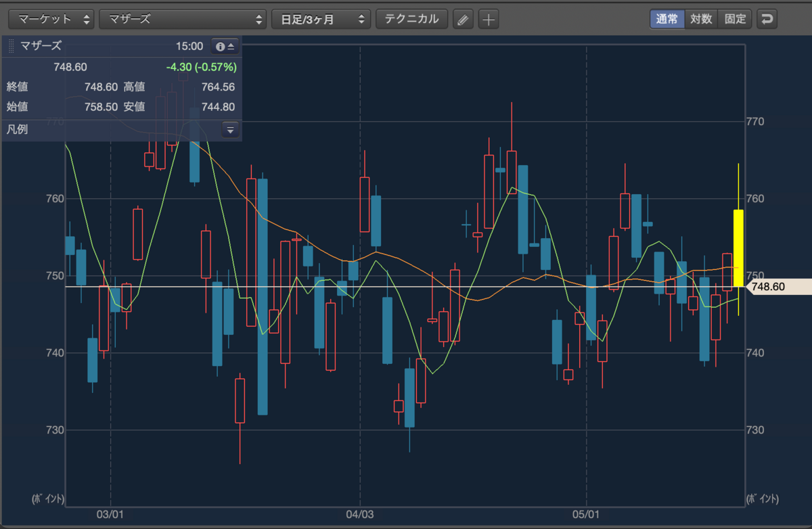Click the 05/01 date axis label
812x529 pixels.
587,515
